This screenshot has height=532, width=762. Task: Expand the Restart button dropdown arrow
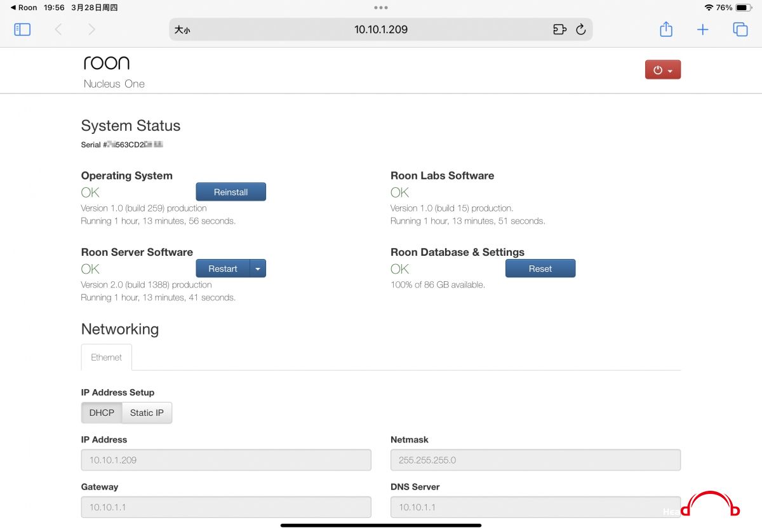coord(258,269)
